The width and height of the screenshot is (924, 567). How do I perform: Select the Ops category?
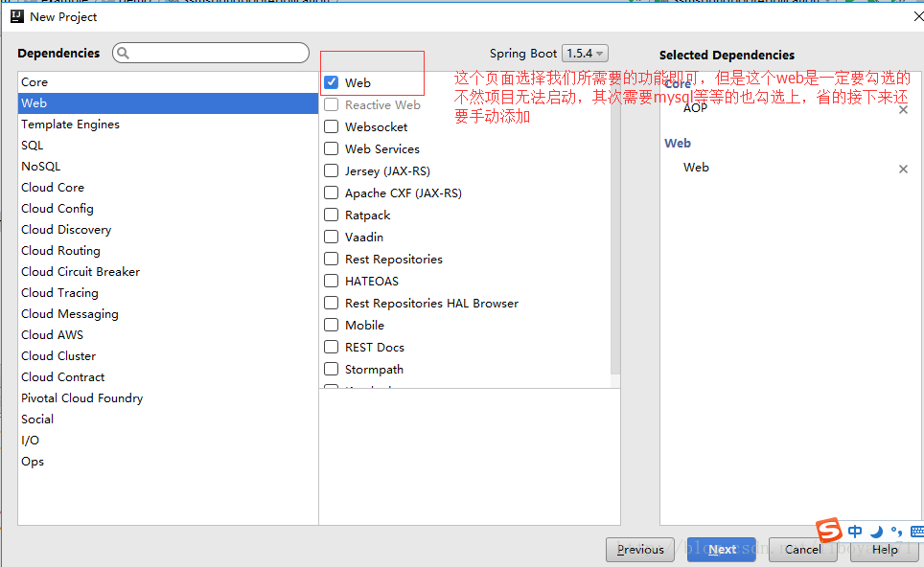click(x=168, y=462)
